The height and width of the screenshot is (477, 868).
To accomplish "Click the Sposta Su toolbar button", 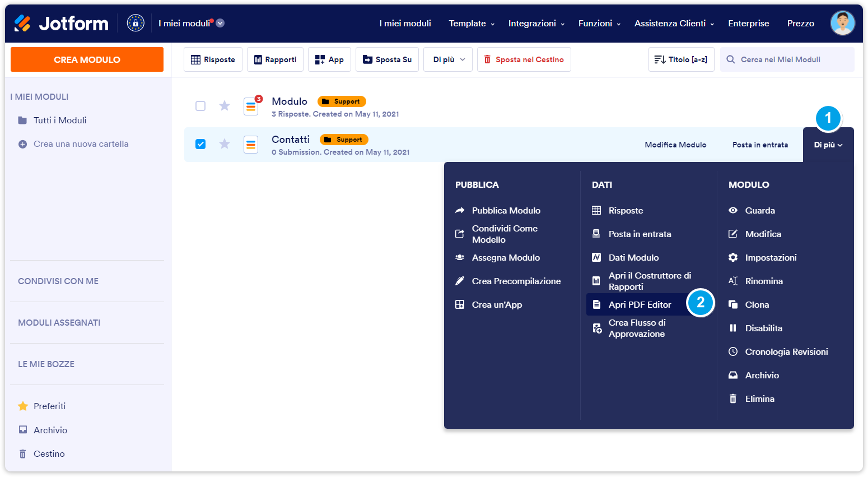I will (387, 59).
